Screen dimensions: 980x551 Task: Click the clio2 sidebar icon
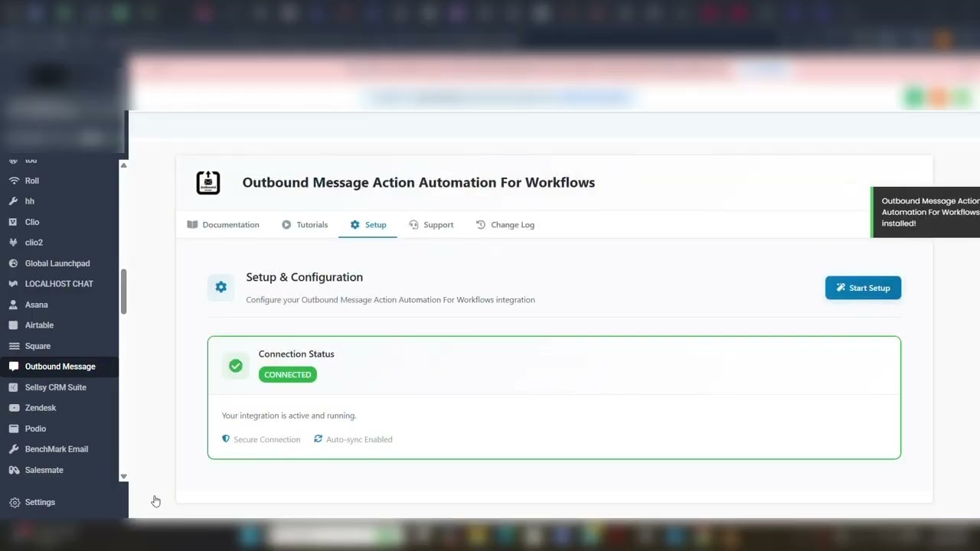pyautogui.click(x=13, y=243)
